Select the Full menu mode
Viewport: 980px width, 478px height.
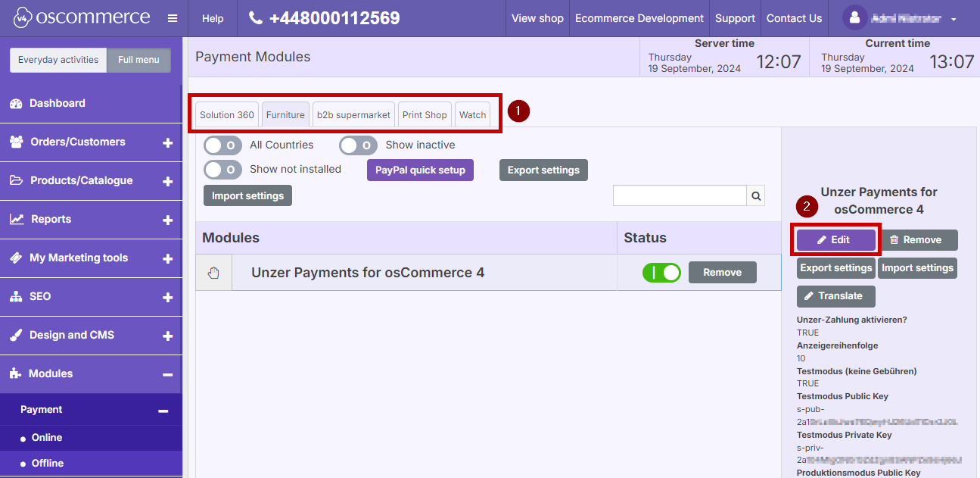(138, 60)
